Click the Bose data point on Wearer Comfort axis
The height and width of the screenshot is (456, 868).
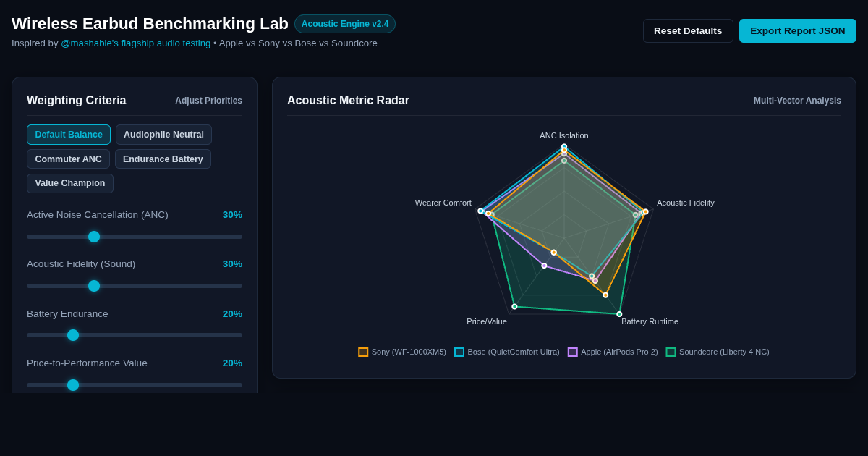pyautogui.click(x=480, y=211)
